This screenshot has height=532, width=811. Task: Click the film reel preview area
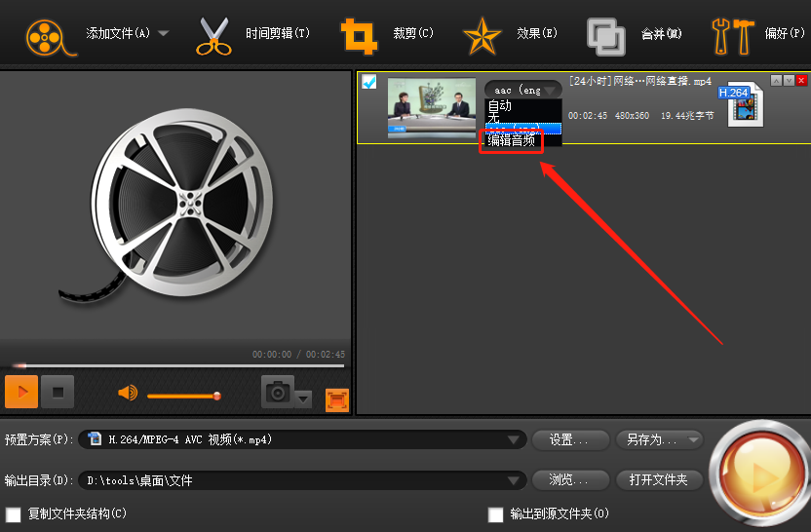click(175, 207)
